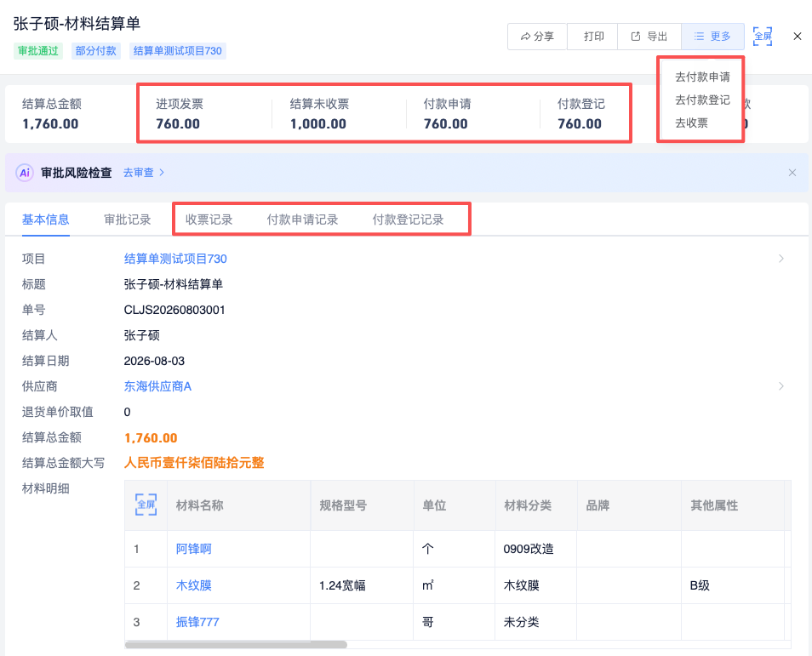Image resolution: width=812 pixels, height=656 pixels.
Task: Open material link 阿锋啊
Action: click(x=194, y=549)
